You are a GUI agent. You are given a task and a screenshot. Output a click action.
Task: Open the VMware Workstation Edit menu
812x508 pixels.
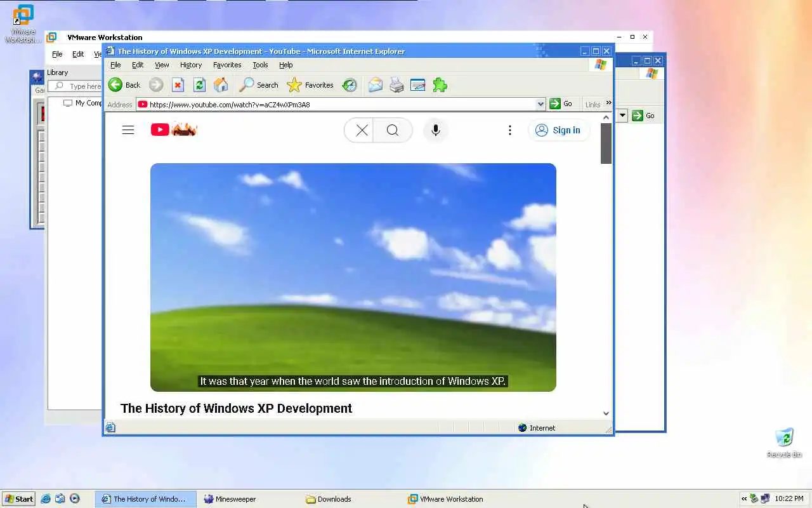[x=78, y=54]
